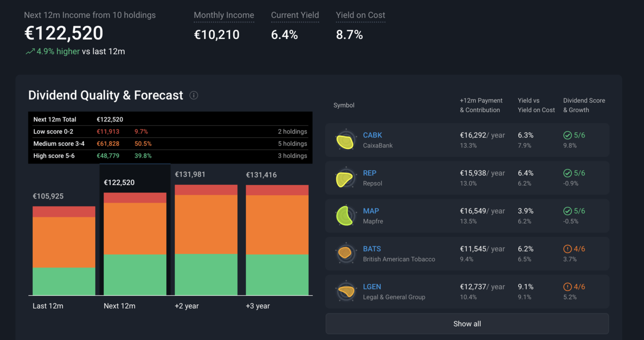This screenshot has height=340, width=644.
Task: Click the Current Yield header label
Action: [x=295, y=15]
